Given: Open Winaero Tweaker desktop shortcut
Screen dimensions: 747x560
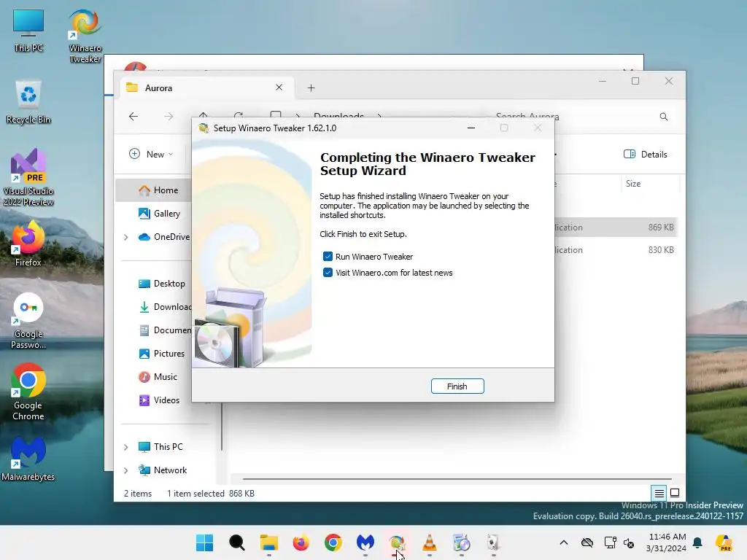Looking at the screenshot, I should [85, 36].
